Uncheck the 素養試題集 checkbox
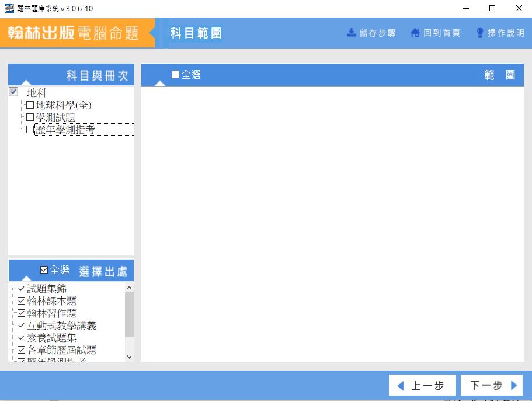532x401 pixels. (22, 337)
